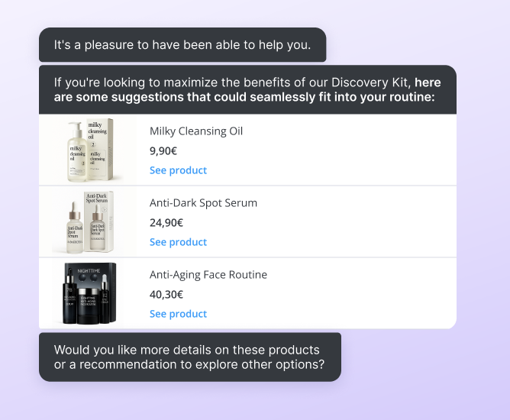Click the 9,90€ price label
Screen dimensions: 510x420
[x=163, y=150]
